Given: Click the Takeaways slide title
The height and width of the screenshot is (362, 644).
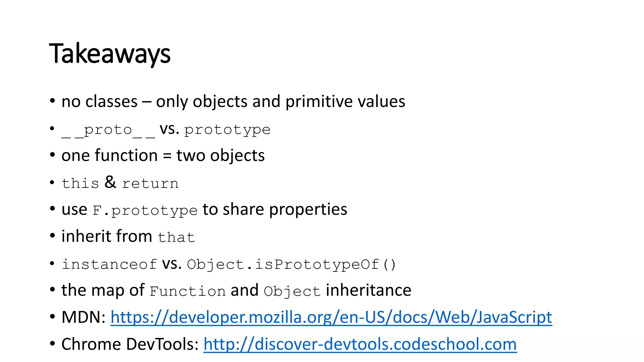Looking at the screenshot, I should 110,54.
